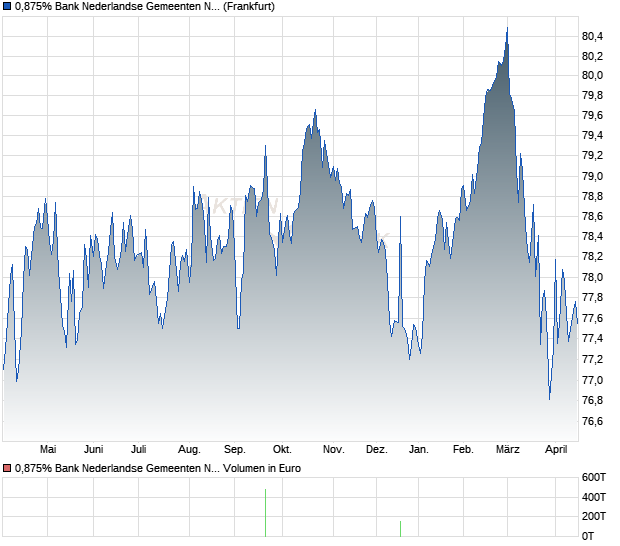The width and height of the screenshot is (620, 546).
Task: Click the March price peak above 80,4
Action: pyautogui.click(x=507, y=29)
